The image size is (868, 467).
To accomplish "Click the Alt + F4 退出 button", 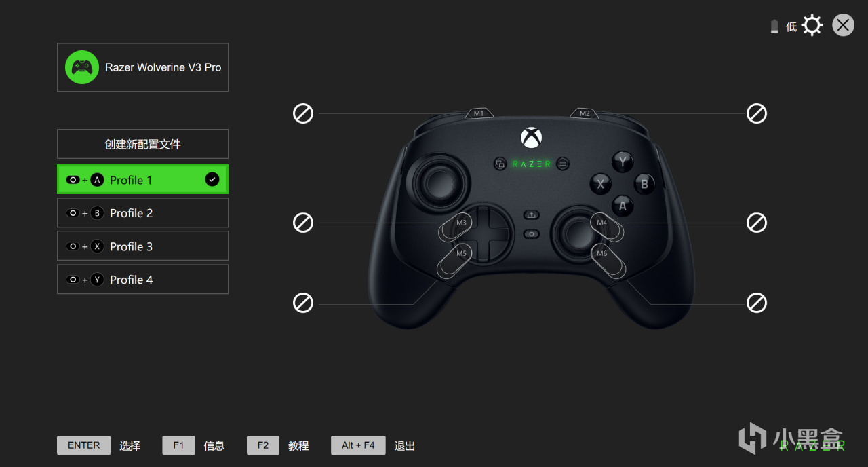I will tap(358, 445).
